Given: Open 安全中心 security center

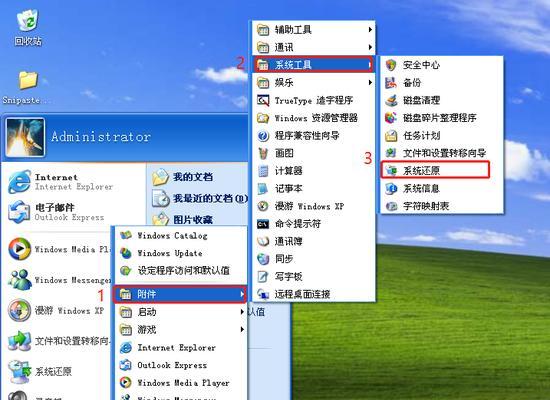Looking at the screenshot, I should 442,65.
